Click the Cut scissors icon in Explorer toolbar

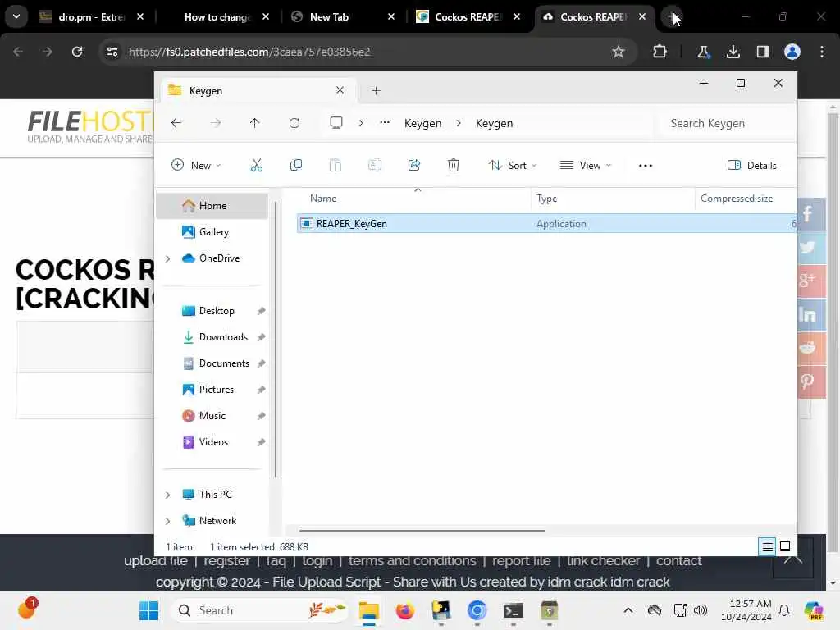257,165
